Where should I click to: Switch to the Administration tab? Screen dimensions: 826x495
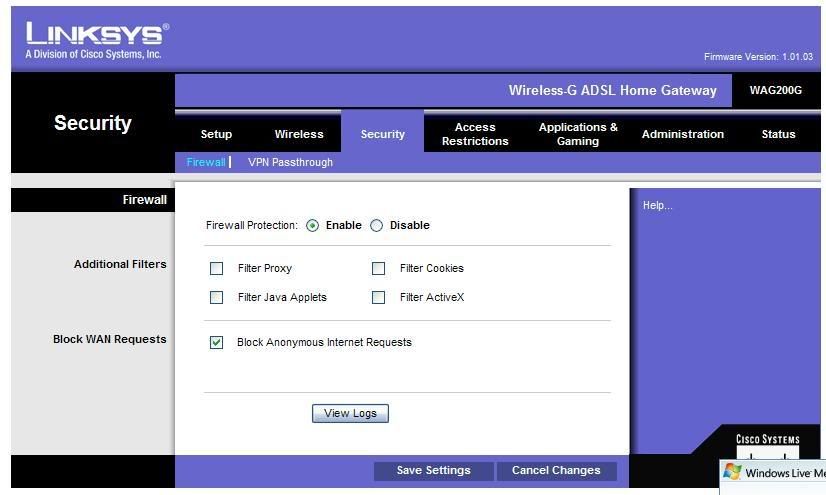click(x=683, y=134)
